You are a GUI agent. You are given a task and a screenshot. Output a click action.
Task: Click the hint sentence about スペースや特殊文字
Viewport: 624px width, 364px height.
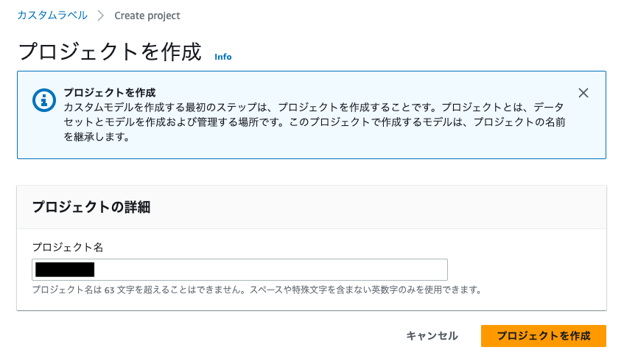tap(365, 290)
